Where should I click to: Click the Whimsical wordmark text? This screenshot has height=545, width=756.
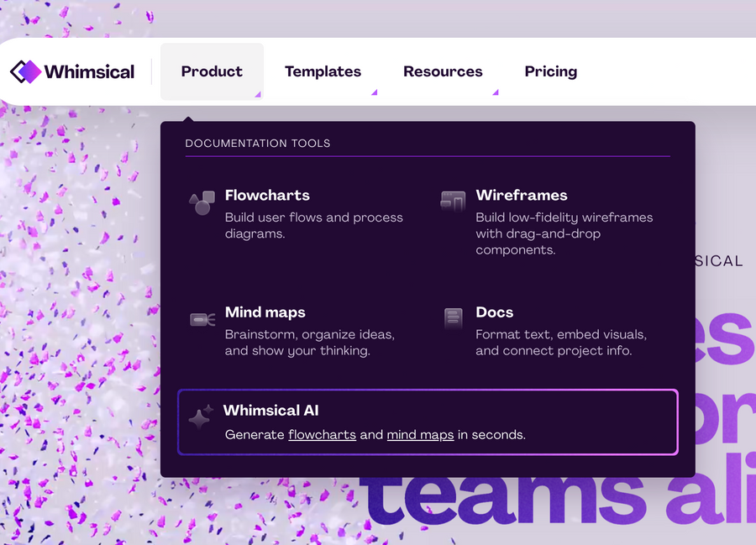click(x=90, y=71)
